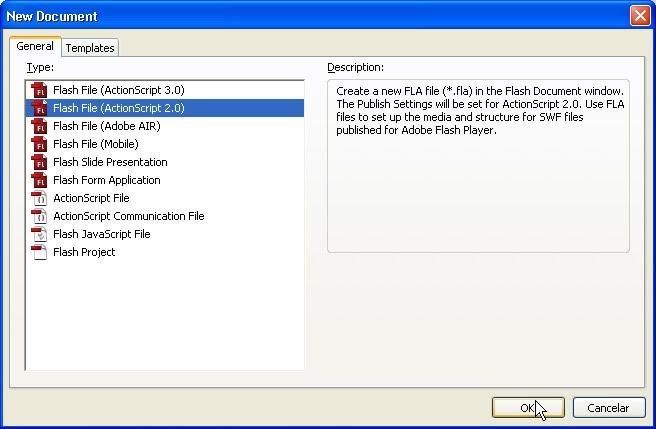Click the Flash File (Mobile) icon

point(39,144)
